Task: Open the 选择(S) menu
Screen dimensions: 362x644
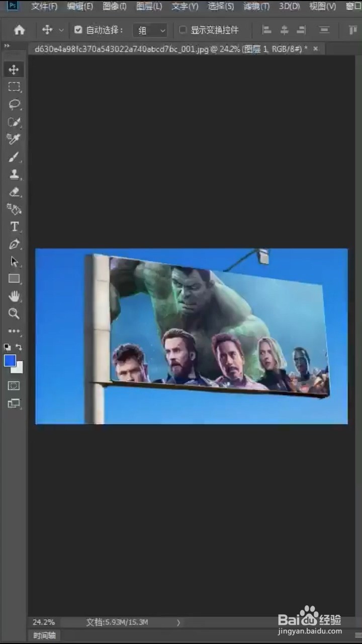Action: click(x=221, y=7)
